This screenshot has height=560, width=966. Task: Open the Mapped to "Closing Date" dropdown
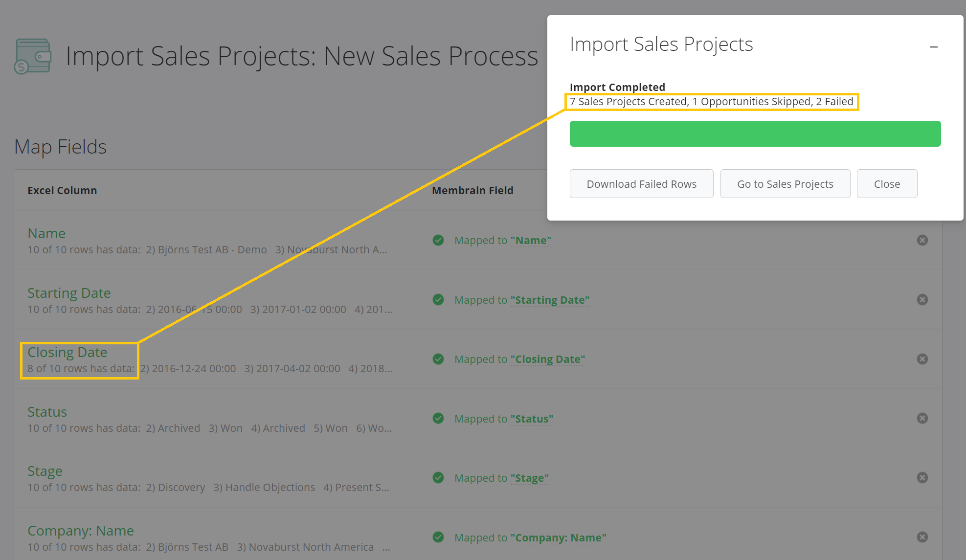(547, 359)
